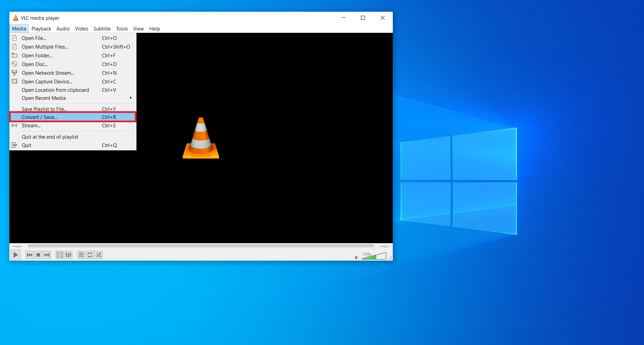The image size is (644, 345).
Task: Mute audio via speaker icon
Action: (x=357, y=257)
